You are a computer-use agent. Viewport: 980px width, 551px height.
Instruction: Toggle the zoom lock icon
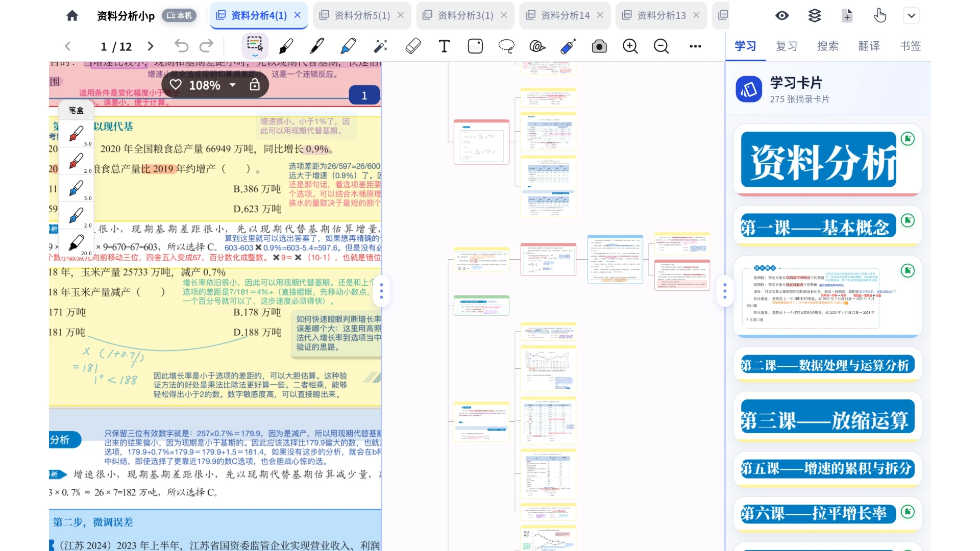point(255,85)
